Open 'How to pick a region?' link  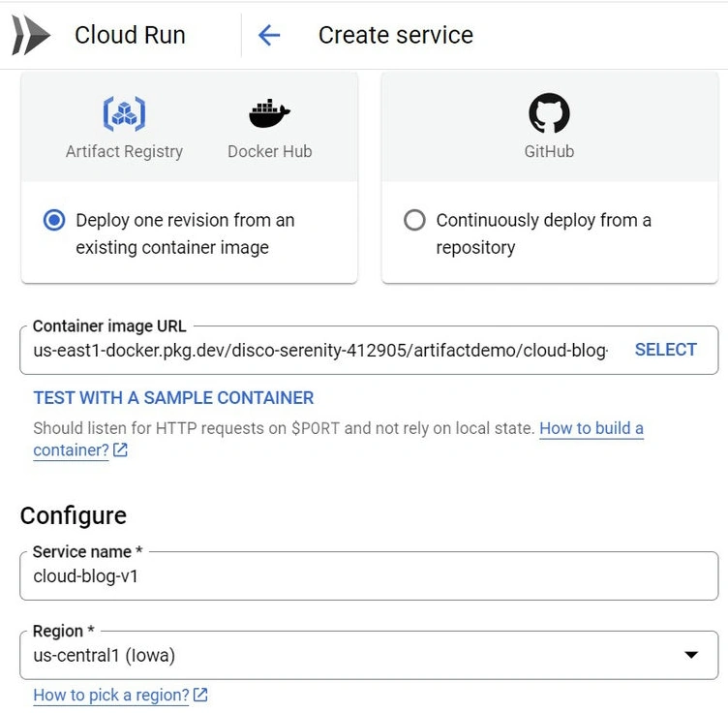click(111, 695)
